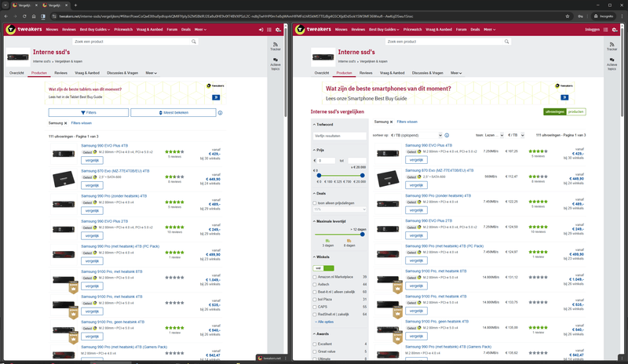The height and width of the screenshot is (364, 628).
Task: Open the list icon in right window header
Action: (x=605, y=30)
